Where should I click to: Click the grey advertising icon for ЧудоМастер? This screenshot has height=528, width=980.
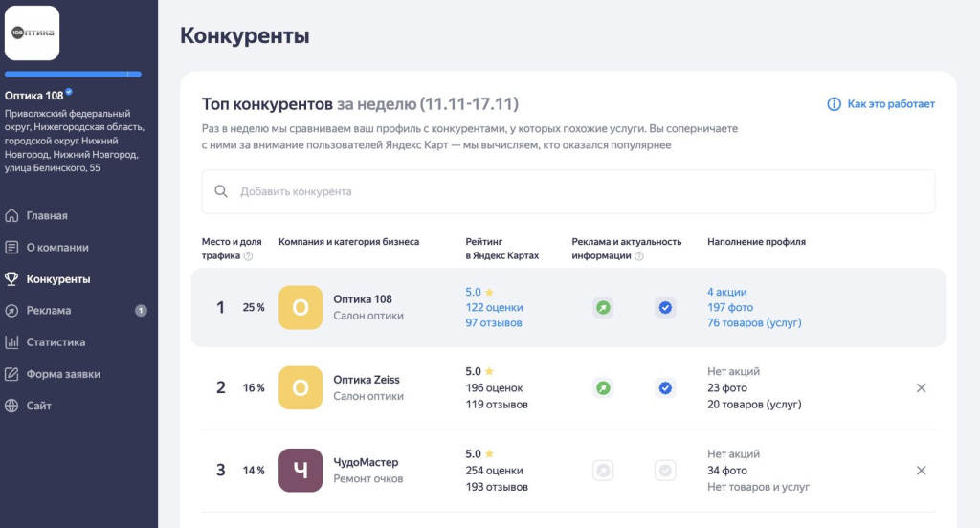point(603,471)
